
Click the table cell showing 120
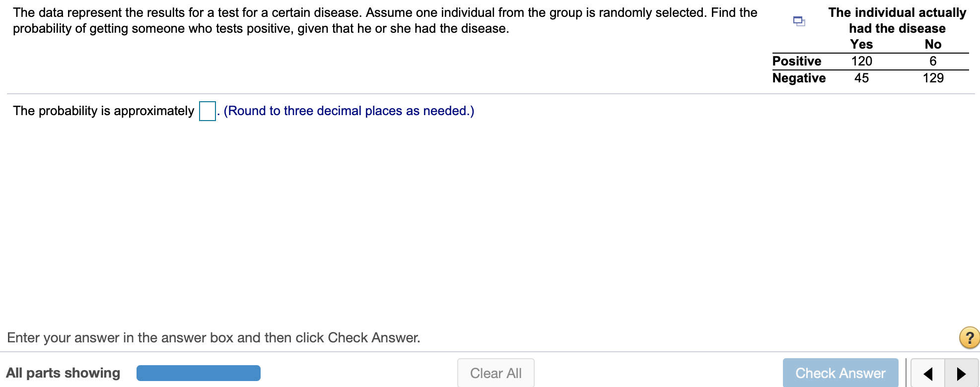tap(861, 61)
